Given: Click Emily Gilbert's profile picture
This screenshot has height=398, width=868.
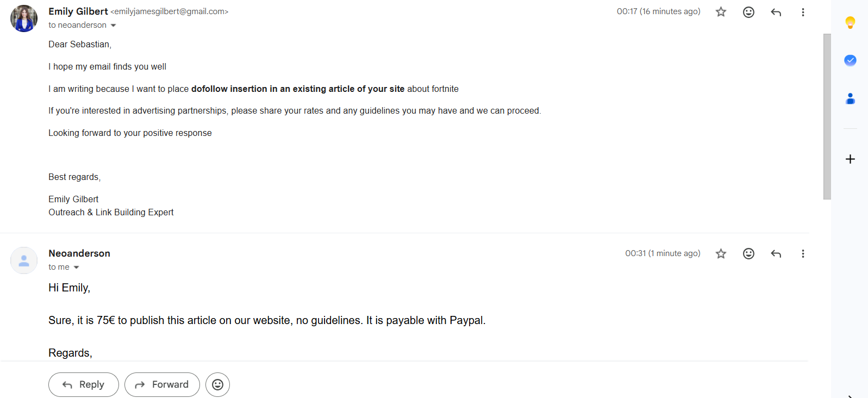Looking at the screenshot, I should click(x=24, y=18).
